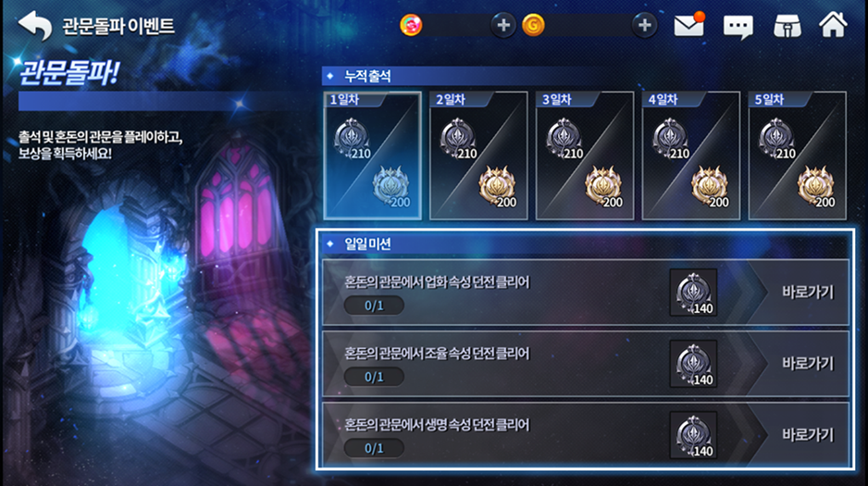Add gems with the first plus button

(503, 26)
